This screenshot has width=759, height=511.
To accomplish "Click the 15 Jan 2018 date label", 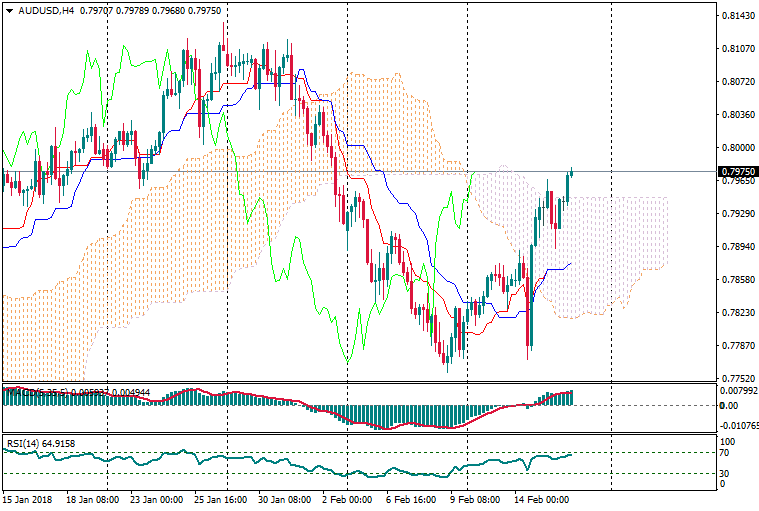I will pos(27,498).
